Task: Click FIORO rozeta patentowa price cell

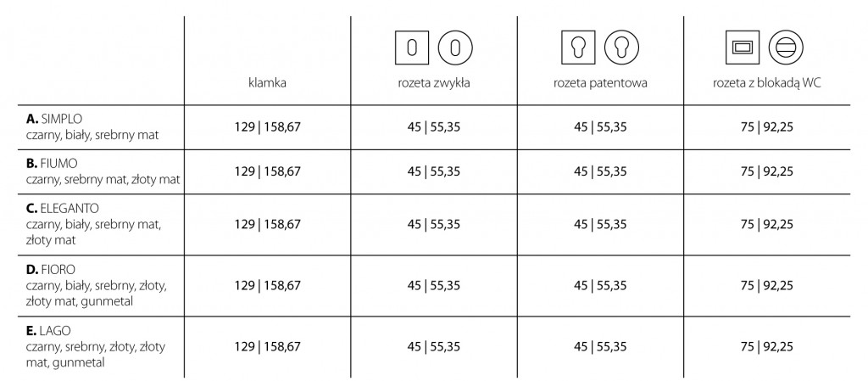Action: pyautogui.click(x=601, y=286)
